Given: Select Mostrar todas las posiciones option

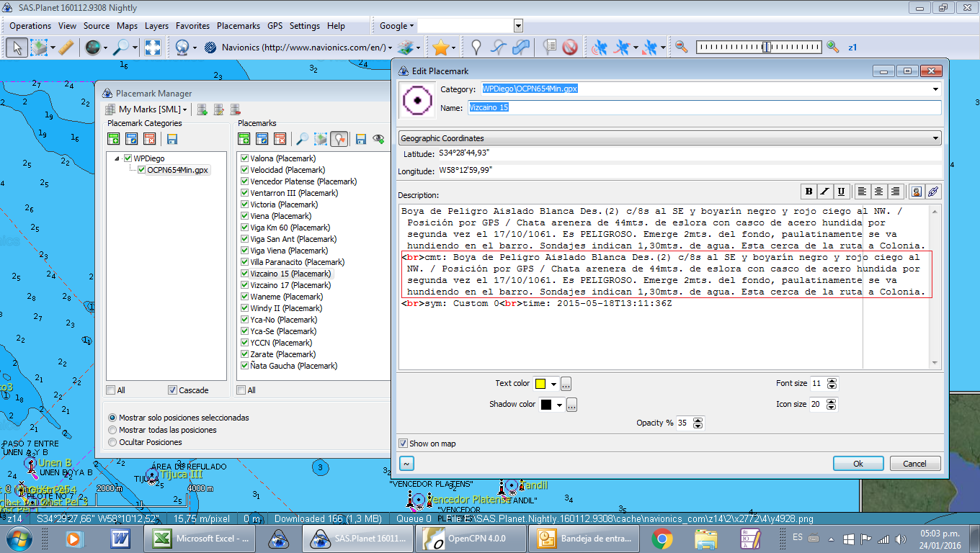Looking at the screenshot, I should [112, 430].
